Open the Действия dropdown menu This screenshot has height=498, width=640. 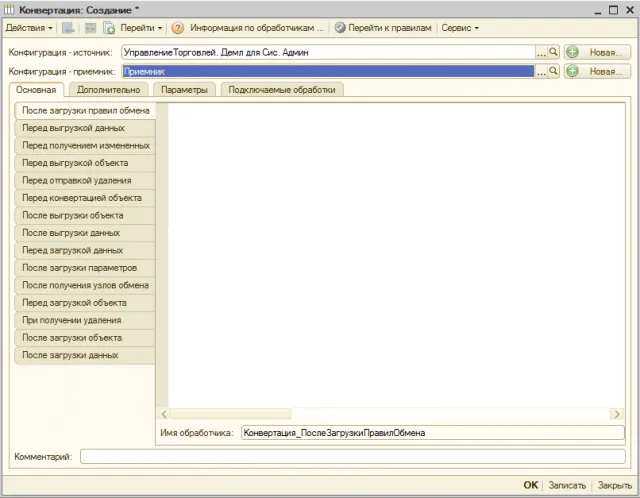[x=29, y=28]
